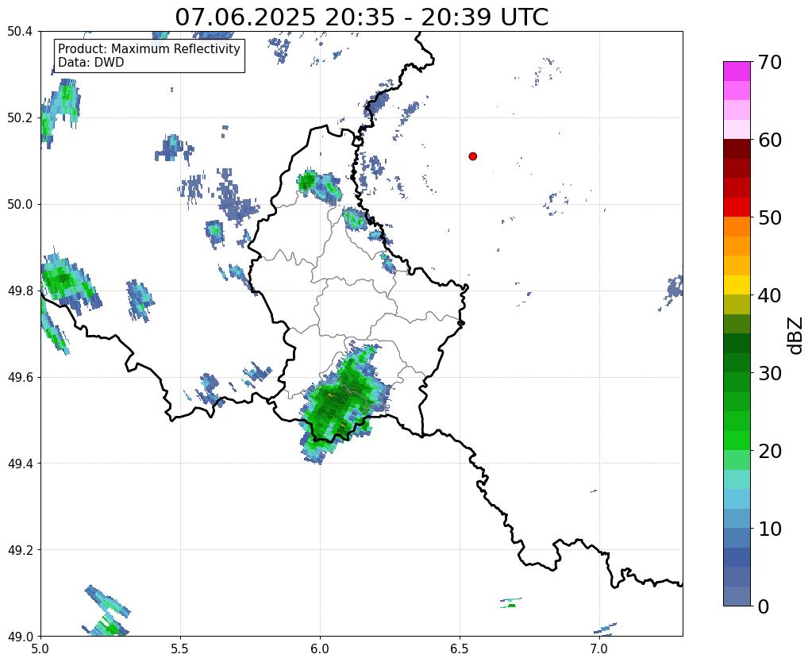Click the longitude label 5.5

point(180,649)
